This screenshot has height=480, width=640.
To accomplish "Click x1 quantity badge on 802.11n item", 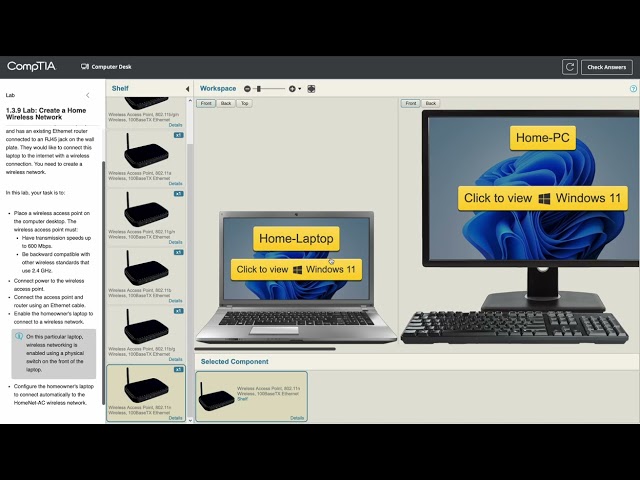I will [179, 369].
